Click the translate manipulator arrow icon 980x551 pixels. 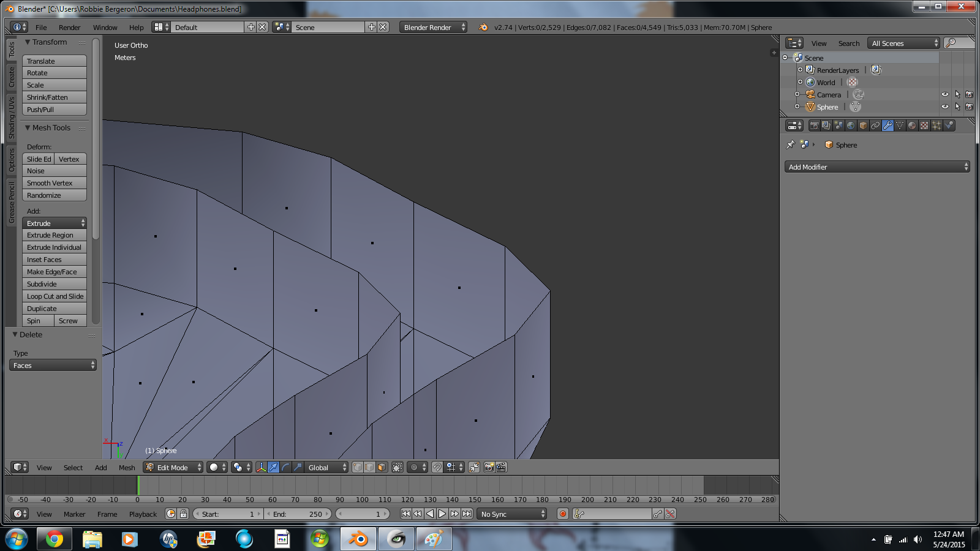coord(274,467)
